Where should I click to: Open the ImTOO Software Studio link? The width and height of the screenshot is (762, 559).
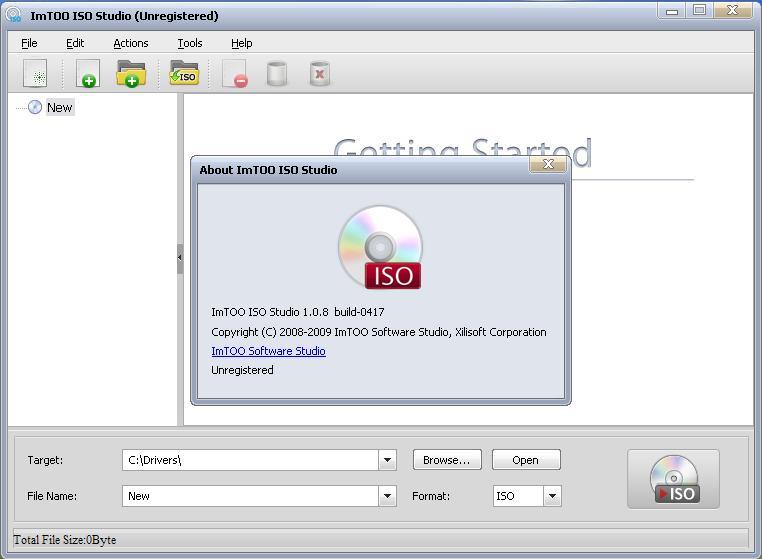[268, 351]
